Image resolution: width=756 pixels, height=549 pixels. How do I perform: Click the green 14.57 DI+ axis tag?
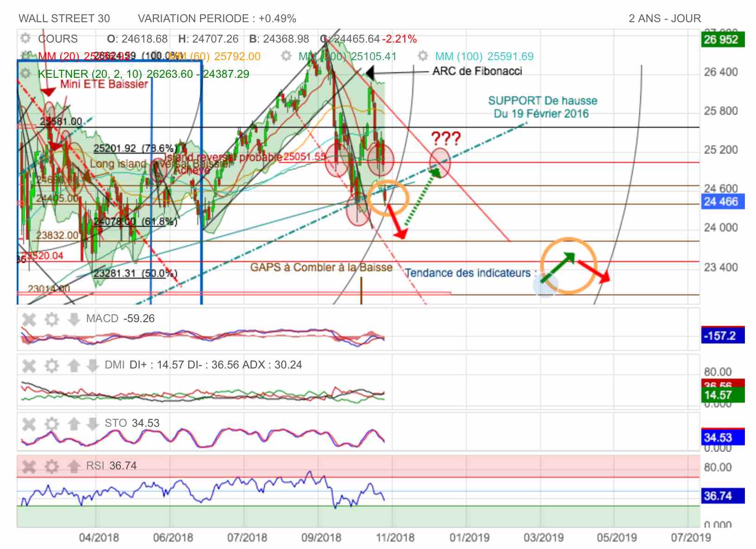point(723,395)
